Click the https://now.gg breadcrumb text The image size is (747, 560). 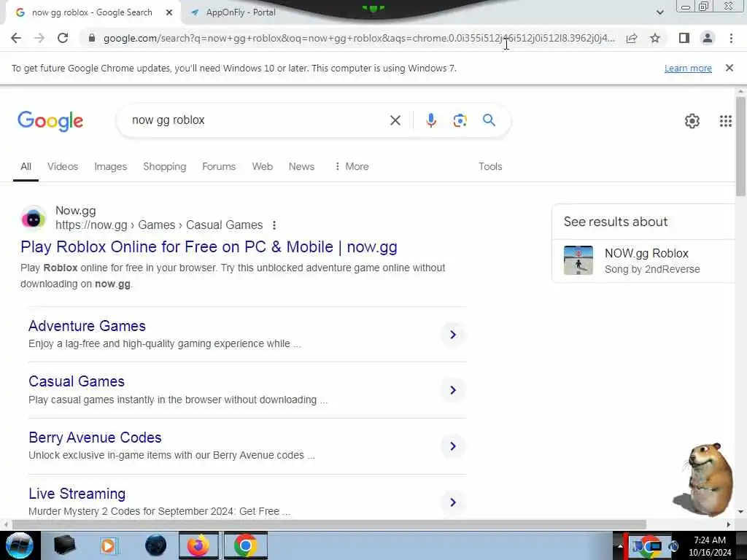91,225
